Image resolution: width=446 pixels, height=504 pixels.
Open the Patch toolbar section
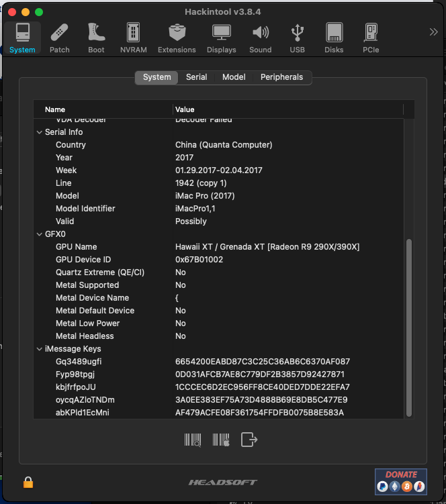point(59,38)
